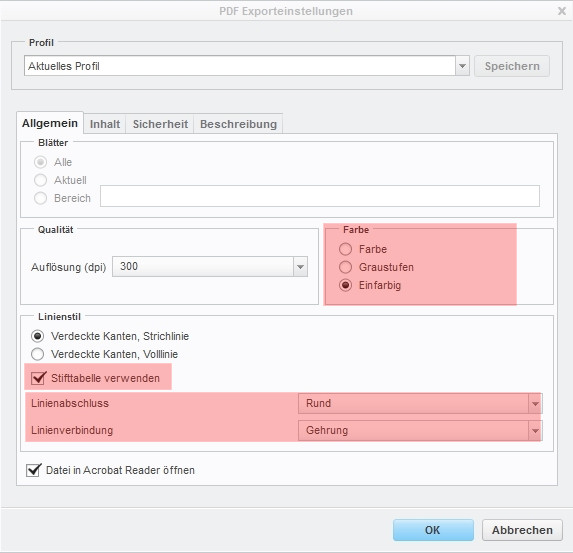Viewport: 573px width, 553px height.
Task: Open the Aktuelles Profil dropdown
Action: [x=462, y=66]
